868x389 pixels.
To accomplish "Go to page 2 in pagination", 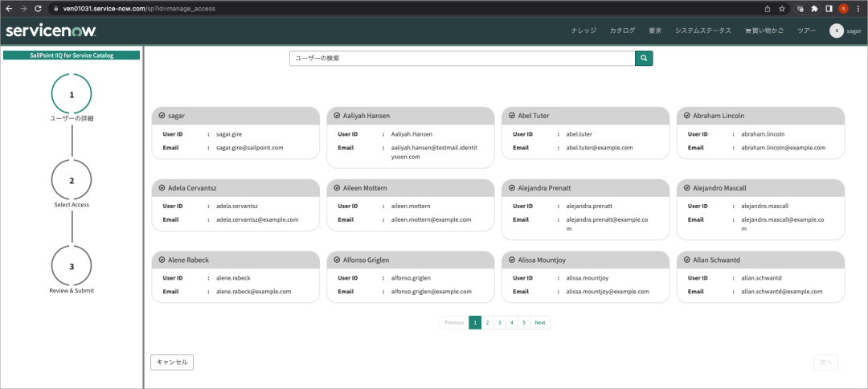I will click(487, 322).
